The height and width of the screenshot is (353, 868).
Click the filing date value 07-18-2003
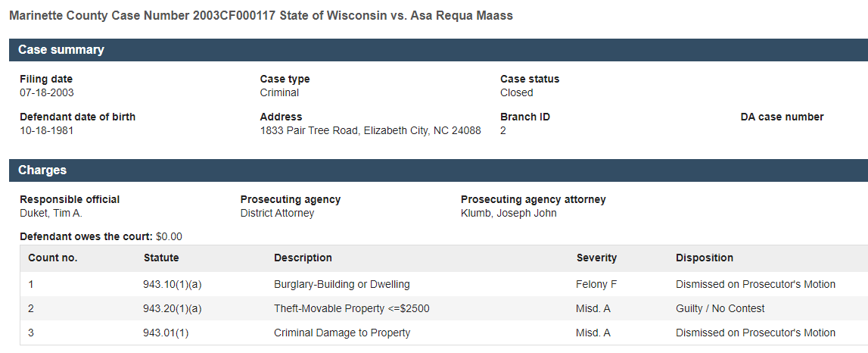[x=47, y=93]
